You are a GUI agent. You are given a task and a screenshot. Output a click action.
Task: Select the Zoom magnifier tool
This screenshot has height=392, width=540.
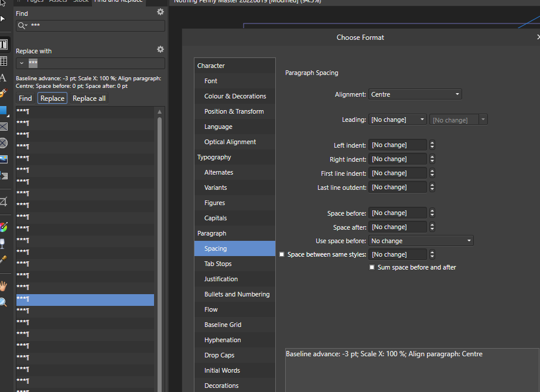pos(4,302)
